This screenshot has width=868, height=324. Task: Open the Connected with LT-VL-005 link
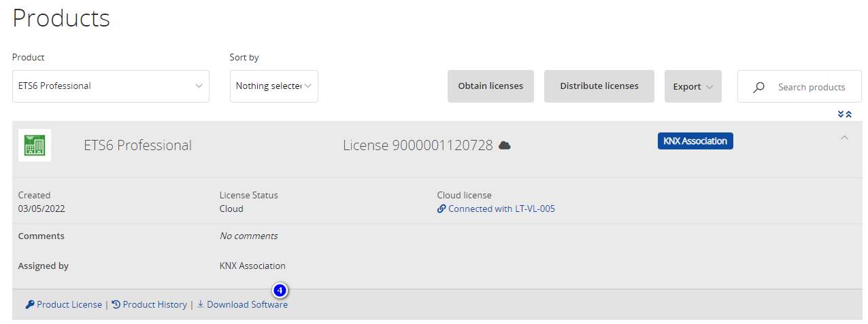point(502,209)
